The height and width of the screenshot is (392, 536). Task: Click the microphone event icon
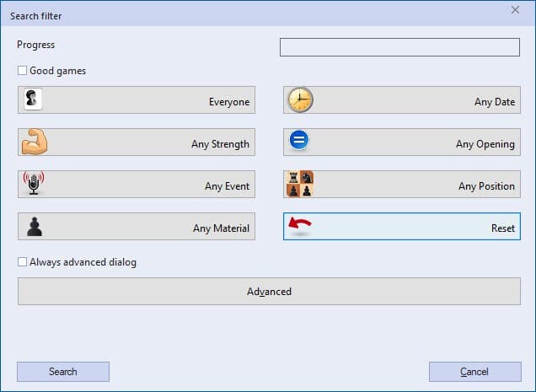34,184
